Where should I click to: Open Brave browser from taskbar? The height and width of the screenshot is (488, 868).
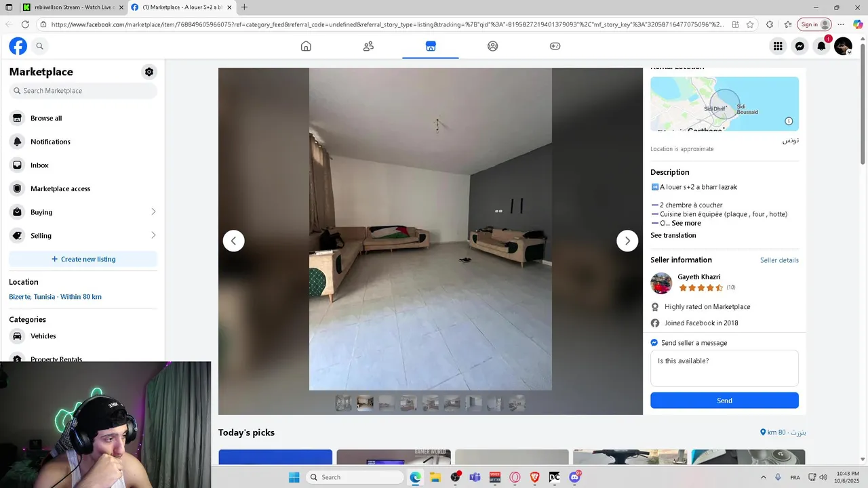534,477
